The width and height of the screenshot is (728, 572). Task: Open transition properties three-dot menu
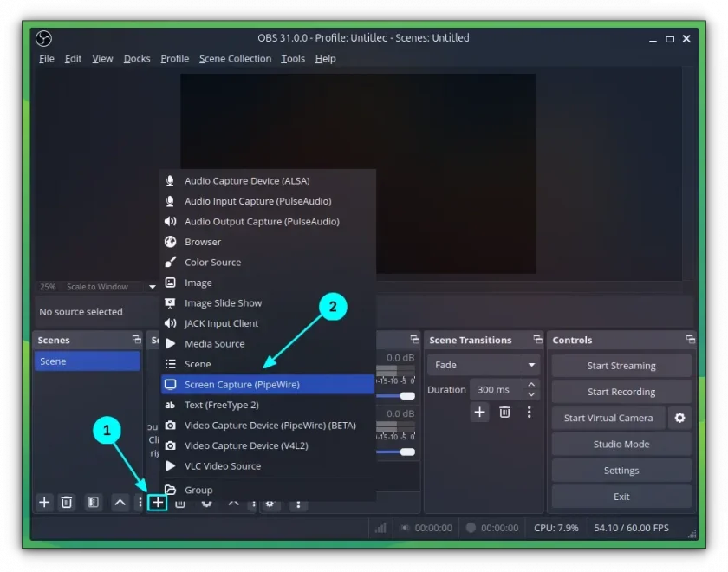tap(529, 413)
